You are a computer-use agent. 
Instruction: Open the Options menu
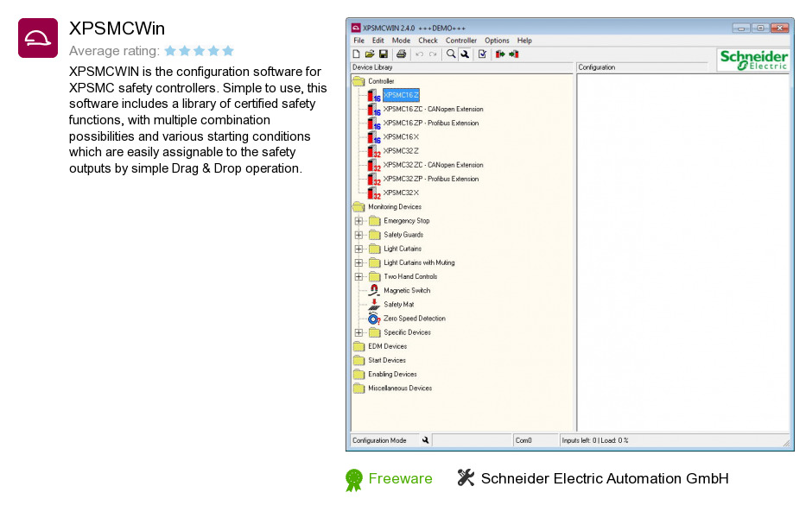click(x=497, y=41)
